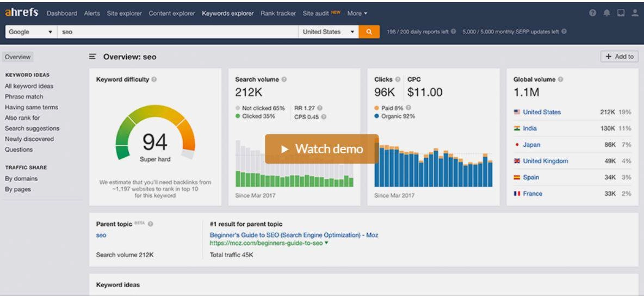Click the Keyword difficulty info icon

click(x=154, y=79)
